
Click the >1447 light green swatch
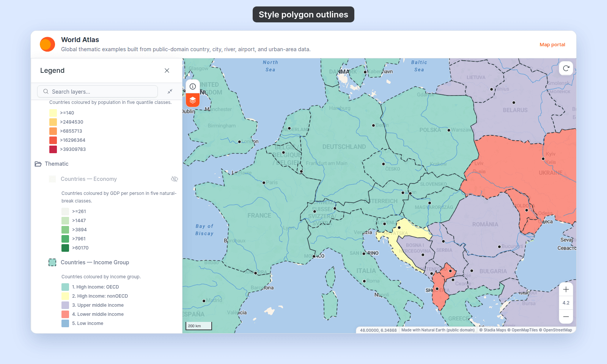click(x=65, y=221)
